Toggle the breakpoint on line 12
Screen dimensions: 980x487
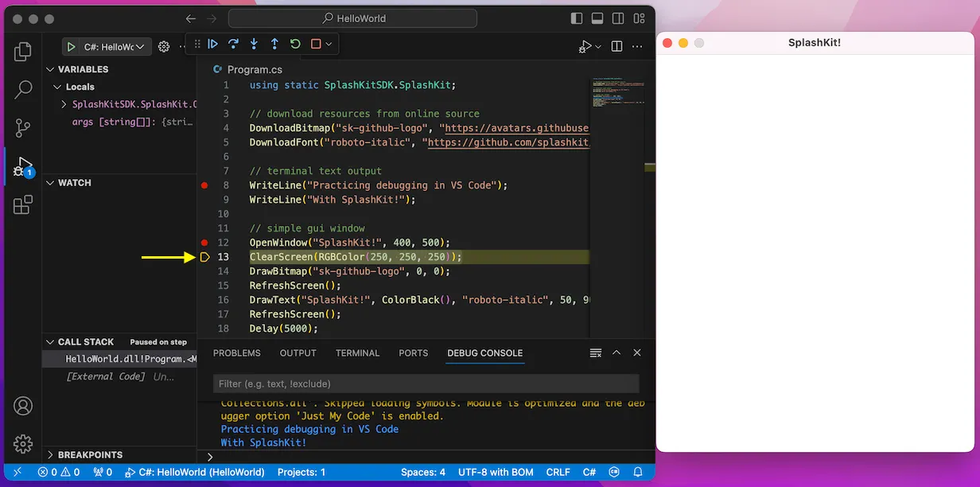(204, 243)
